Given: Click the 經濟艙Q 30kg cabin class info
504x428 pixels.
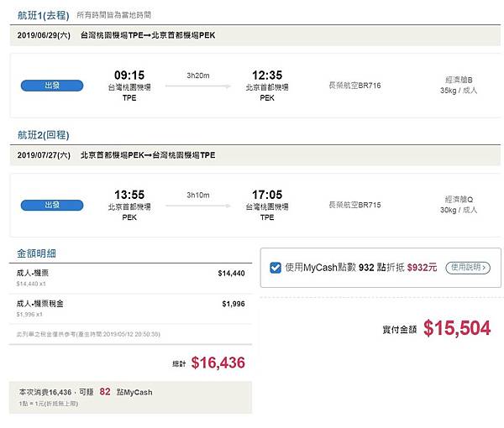Looking at the screenshot, I should (x=461, y=205).
